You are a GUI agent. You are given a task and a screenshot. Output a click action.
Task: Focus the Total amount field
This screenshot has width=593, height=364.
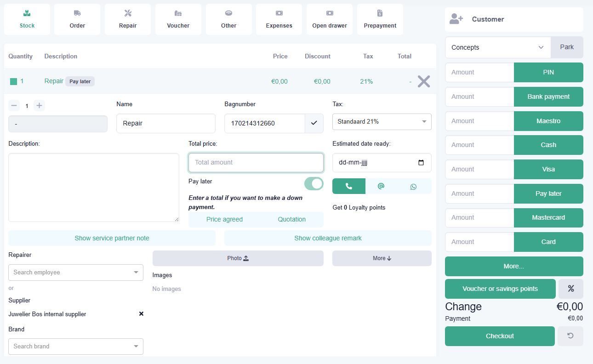[256, 163]
